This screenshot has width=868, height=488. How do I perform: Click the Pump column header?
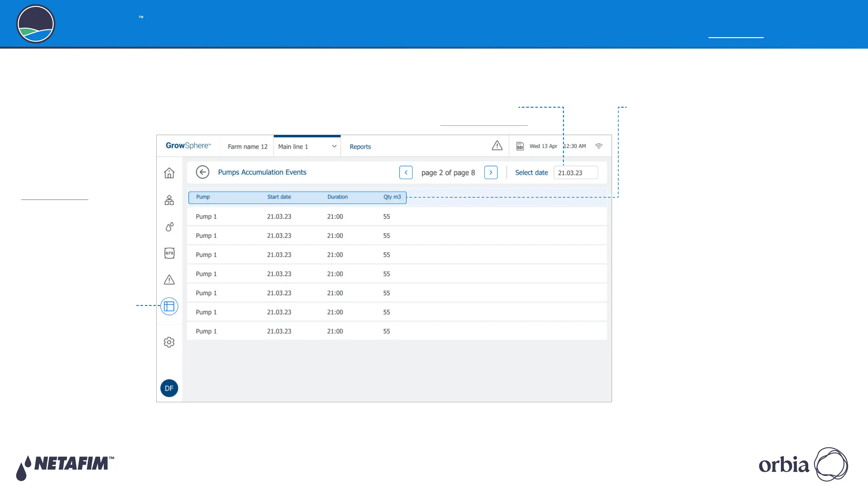203,197
